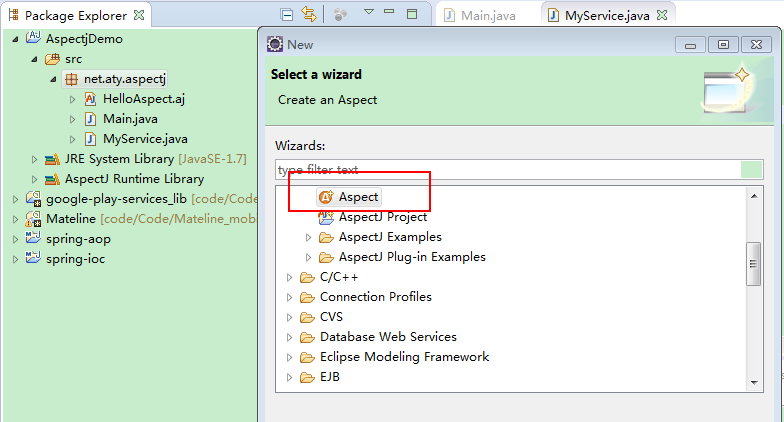Expand Database Web Services category

tap(290, 337)
